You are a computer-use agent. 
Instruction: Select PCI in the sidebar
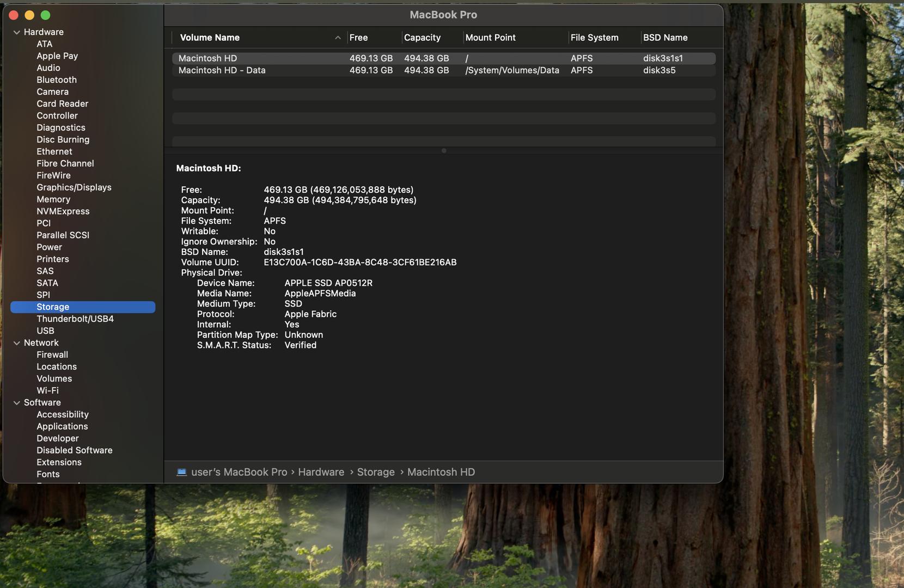[44, 224]
